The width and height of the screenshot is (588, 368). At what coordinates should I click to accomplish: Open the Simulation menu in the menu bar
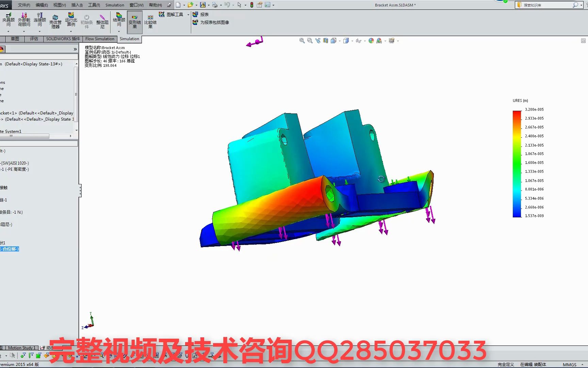[x=115, y=5]
